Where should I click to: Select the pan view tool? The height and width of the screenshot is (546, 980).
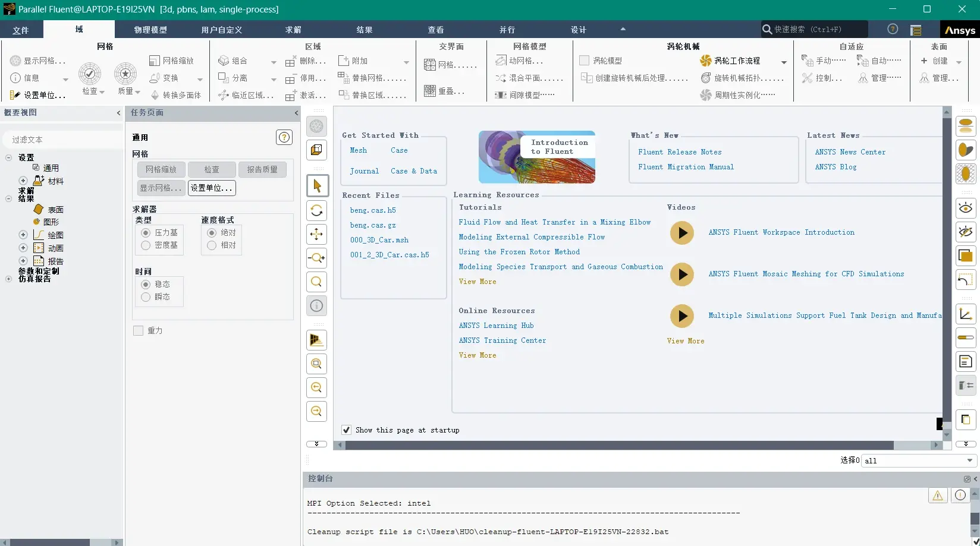click(317, 234)
